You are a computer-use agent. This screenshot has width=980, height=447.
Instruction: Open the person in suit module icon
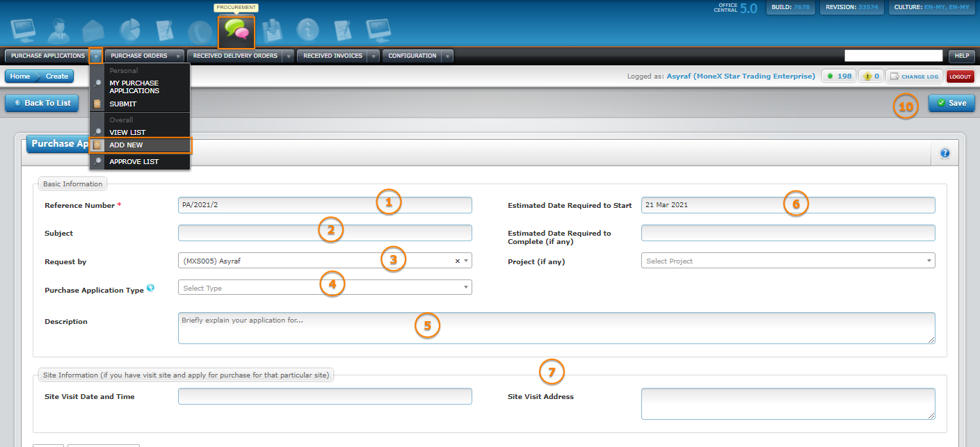pyautogui.click(x=59, y=31)
